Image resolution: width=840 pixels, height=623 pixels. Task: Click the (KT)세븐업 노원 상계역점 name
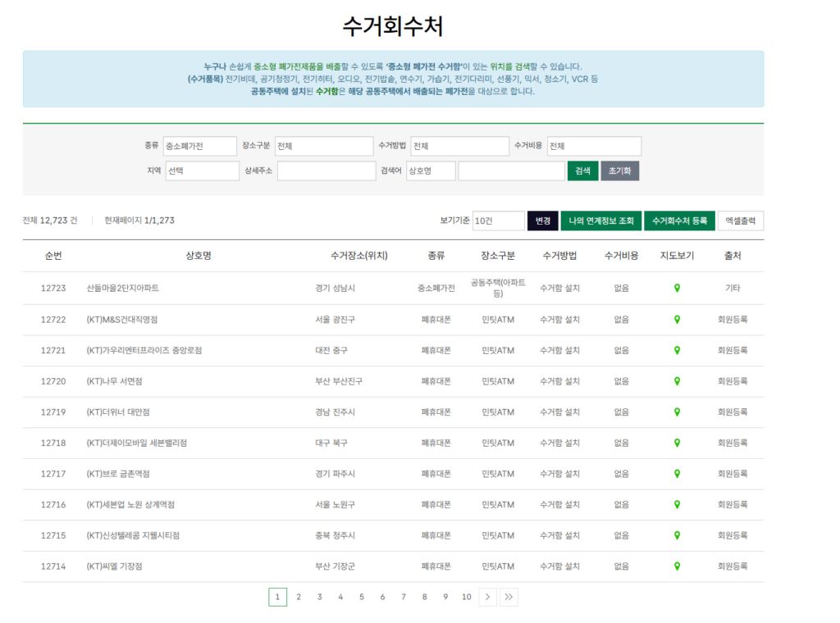coord(130,504)
